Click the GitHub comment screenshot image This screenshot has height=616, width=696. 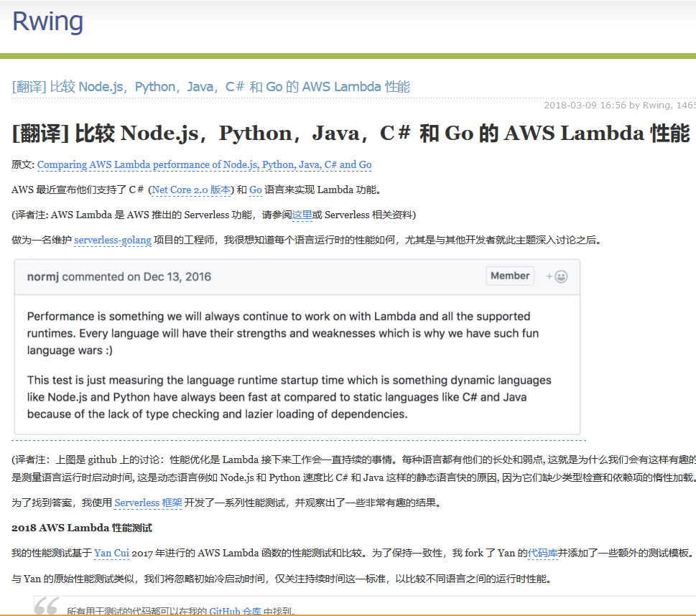click(297, 347)
